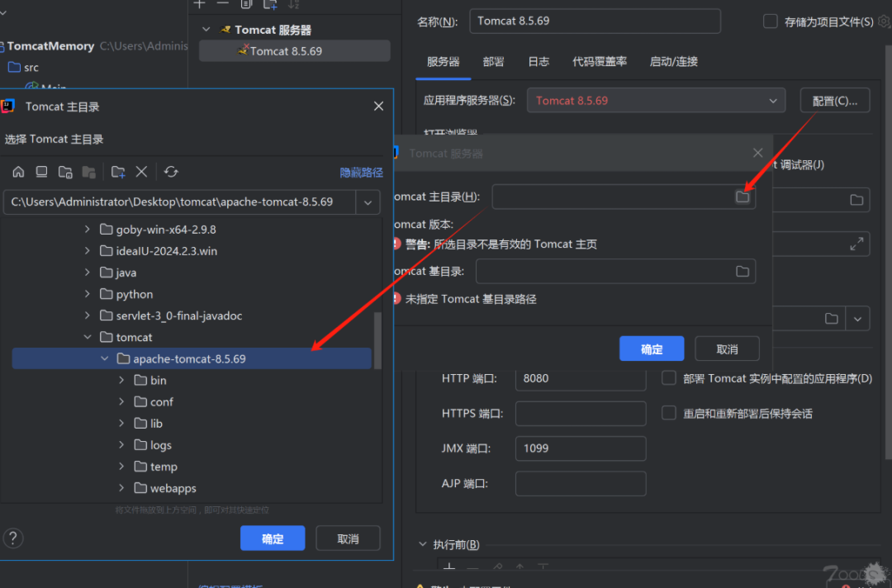Image resolution: width=892 pixels, height=588 pixels.
Task: Enable 重启和重新部署后保持会话 checkbox
Action: click(x=669, y=414)
